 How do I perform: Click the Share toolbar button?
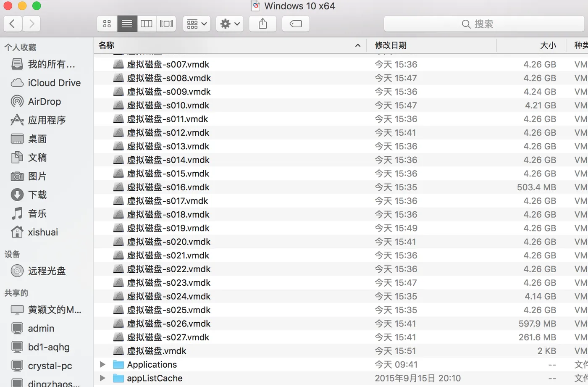(262, 24)
